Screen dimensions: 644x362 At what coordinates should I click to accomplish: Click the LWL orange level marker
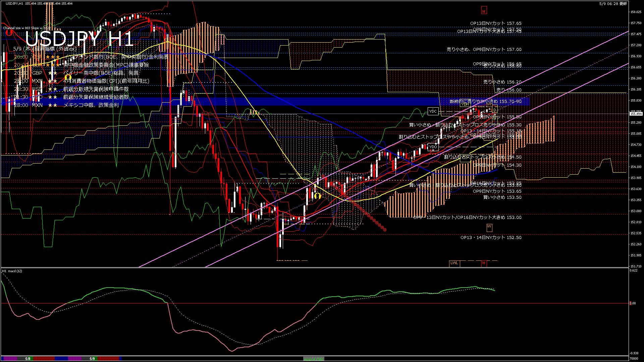coord(454,263)
